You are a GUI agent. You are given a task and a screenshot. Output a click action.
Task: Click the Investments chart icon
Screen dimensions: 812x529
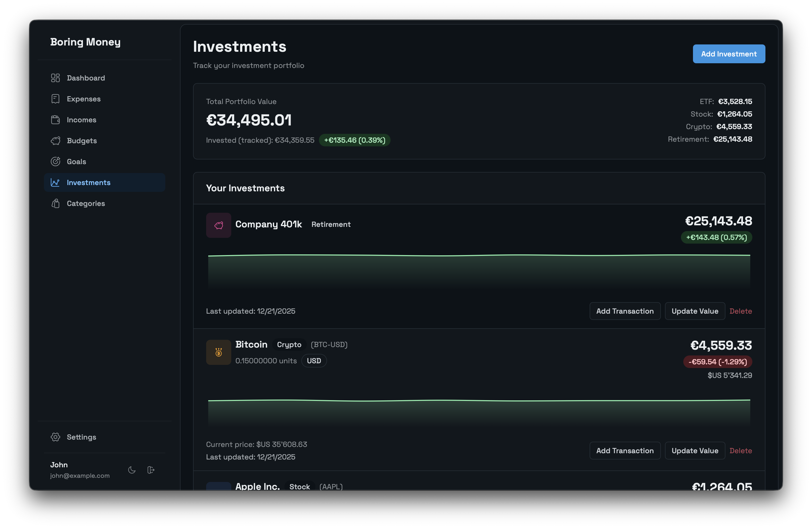(55, 182)
